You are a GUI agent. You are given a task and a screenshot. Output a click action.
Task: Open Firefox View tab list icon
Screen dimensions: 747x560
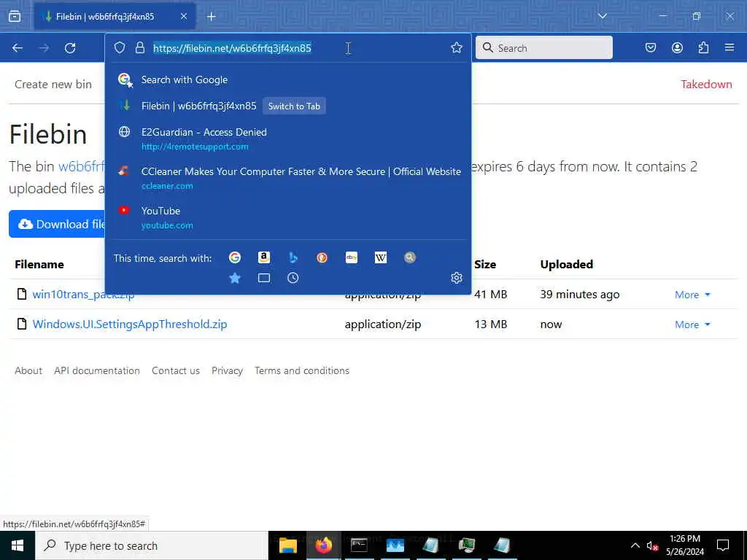click(15, 16)
